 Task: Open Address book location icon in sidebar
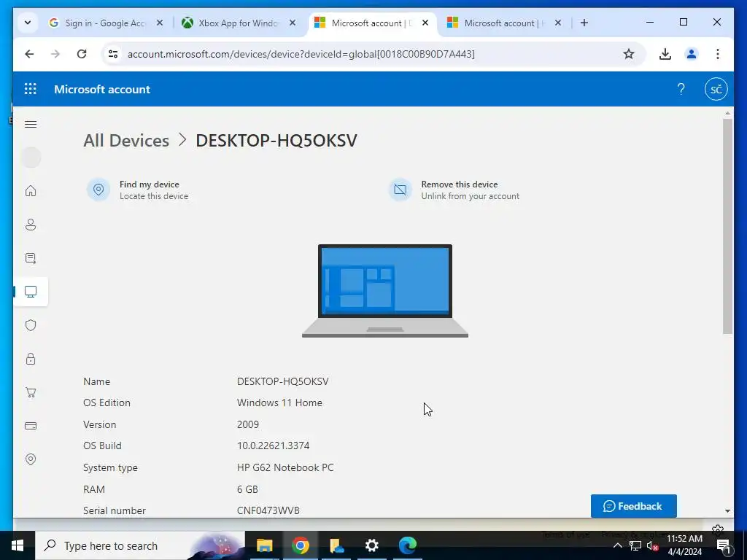31,459
